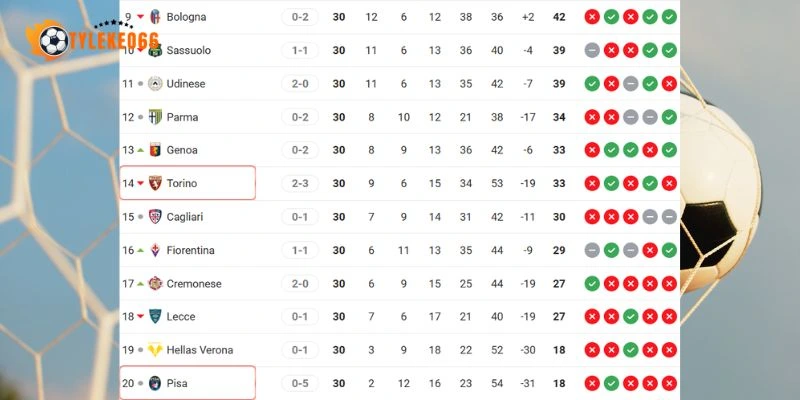Viewport: 800px width, 400px height.
Task: Click the Lecce team name
Action: point(181,317)
